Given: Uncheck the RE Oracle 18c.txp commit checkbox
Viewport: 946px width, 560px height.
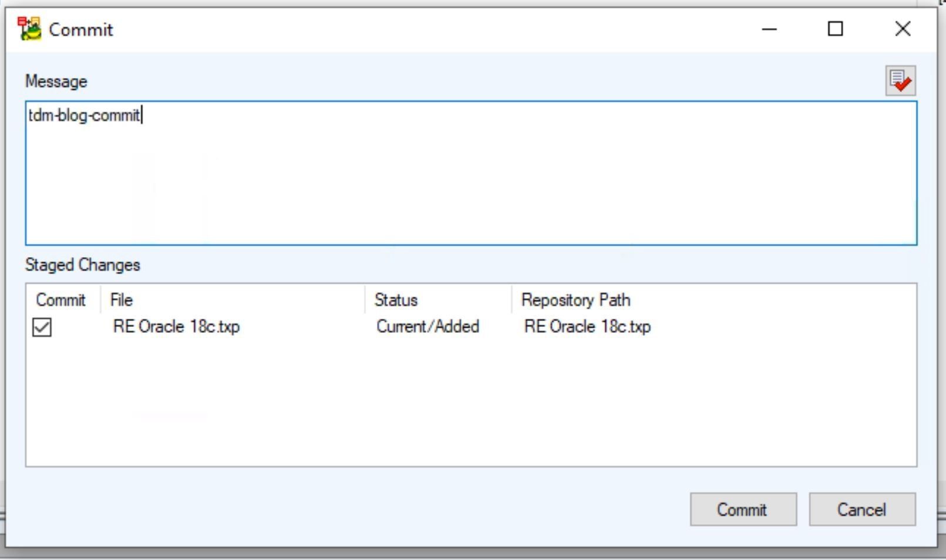Looking at the screenshot, I should (x=42, y=327).
